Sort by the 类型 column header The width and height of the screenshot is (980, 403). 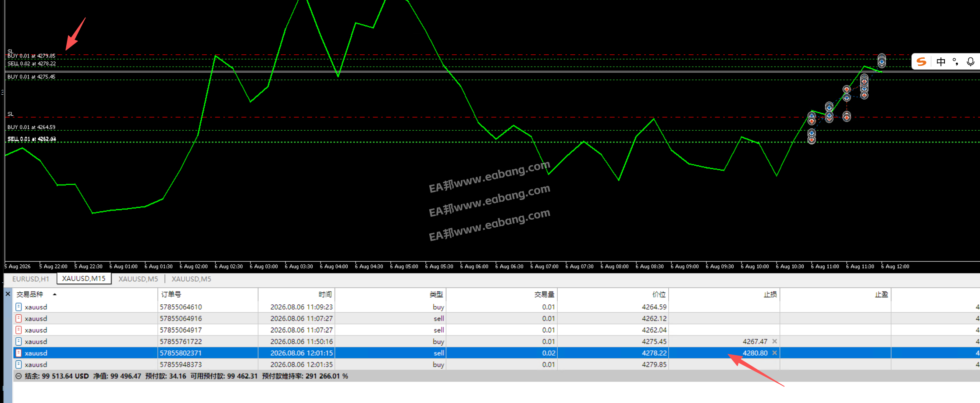(x=436, y=294)
